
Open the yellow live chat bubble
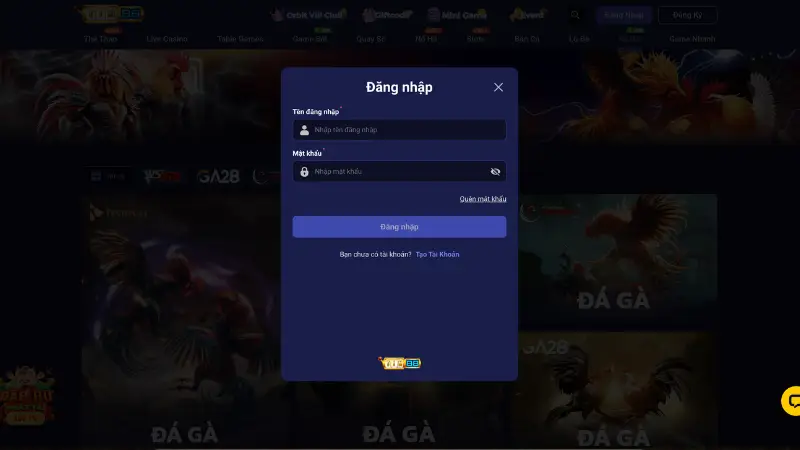(792, 401)
